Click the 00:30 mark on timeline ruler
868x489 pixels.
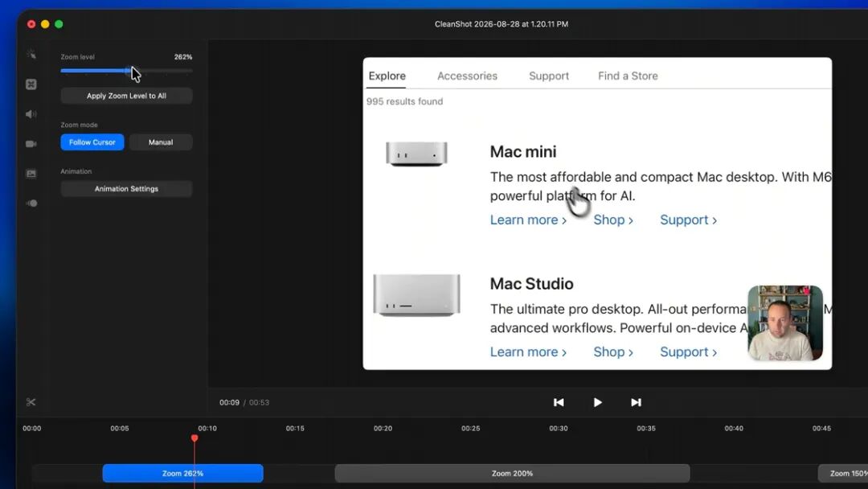tap(558, 428)
